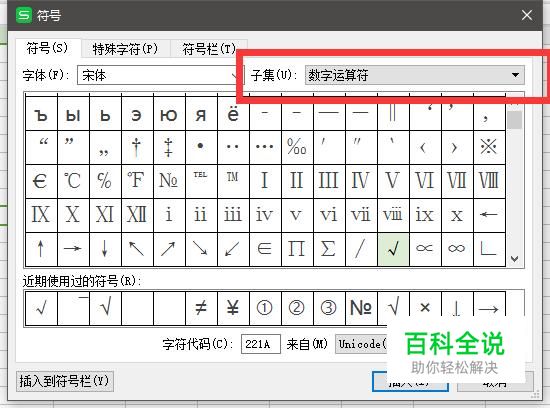Click the 字符代码 field showing 221A
The image size is (550, 408).
pos(260,344)
